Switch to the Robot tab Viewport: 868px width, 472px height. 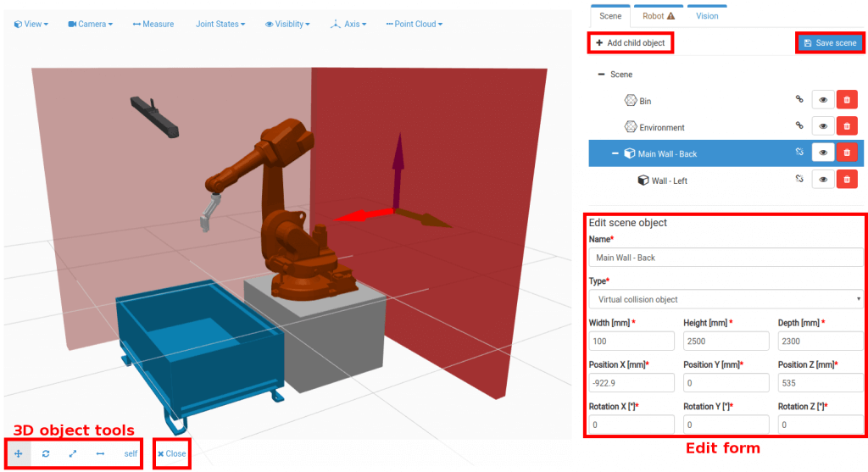tap(658, 16)
